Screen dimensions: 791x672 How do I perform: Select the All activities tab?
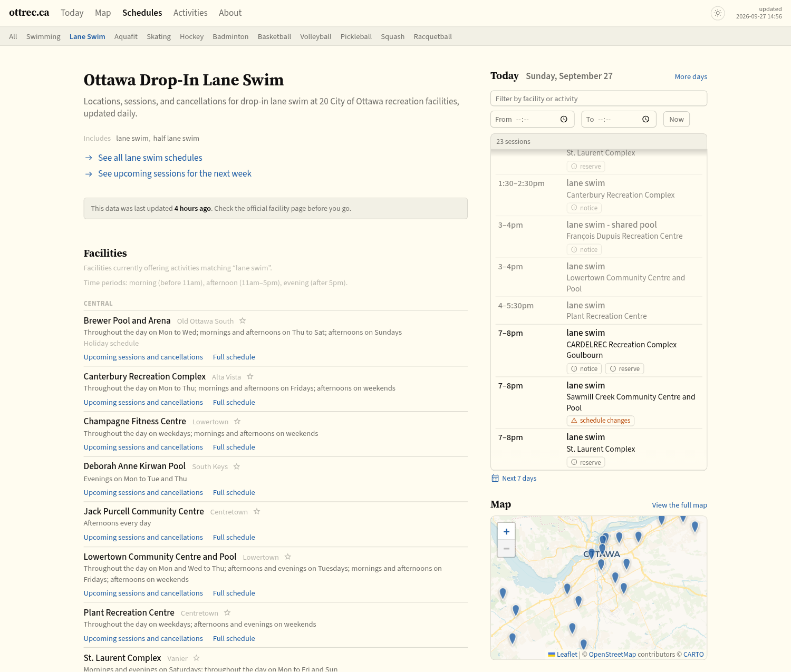click(13, 36)
